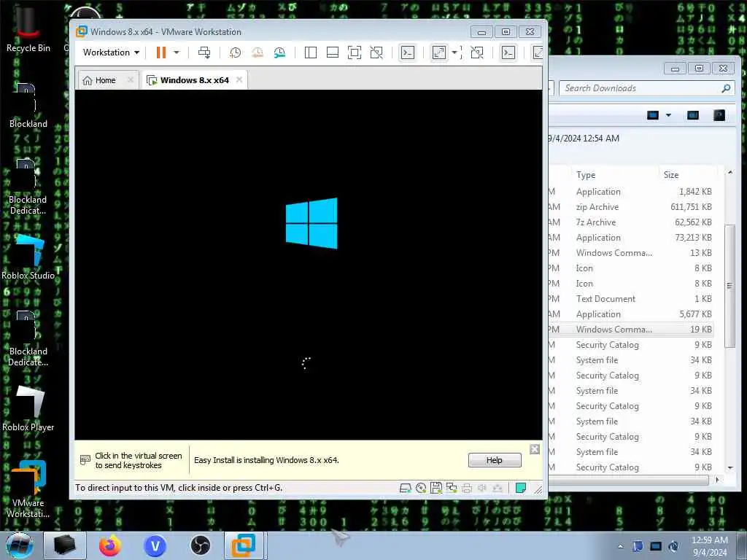Click the search magnifier in Explorer window

coord(726,88)
